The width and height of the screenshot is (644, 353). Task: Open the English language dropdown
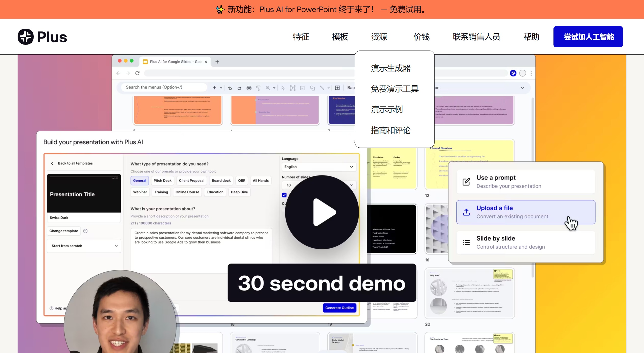319,167
